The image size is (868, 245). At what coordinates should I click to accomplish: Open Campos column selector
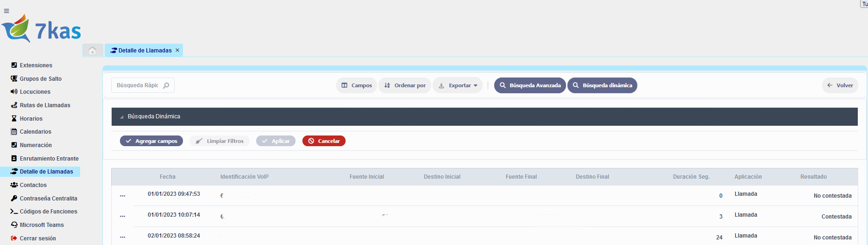(357, 85)
